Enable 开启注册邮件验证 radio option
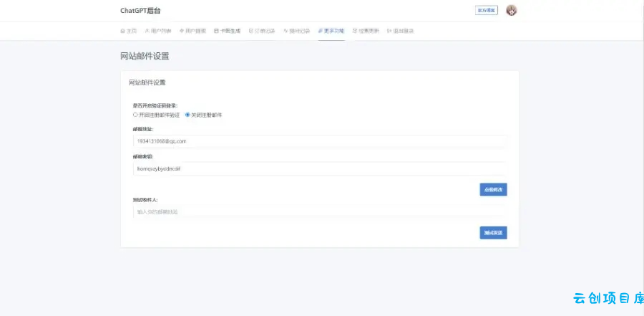Image resolution: width=644 pixels, height=316 pixels. 157,115
